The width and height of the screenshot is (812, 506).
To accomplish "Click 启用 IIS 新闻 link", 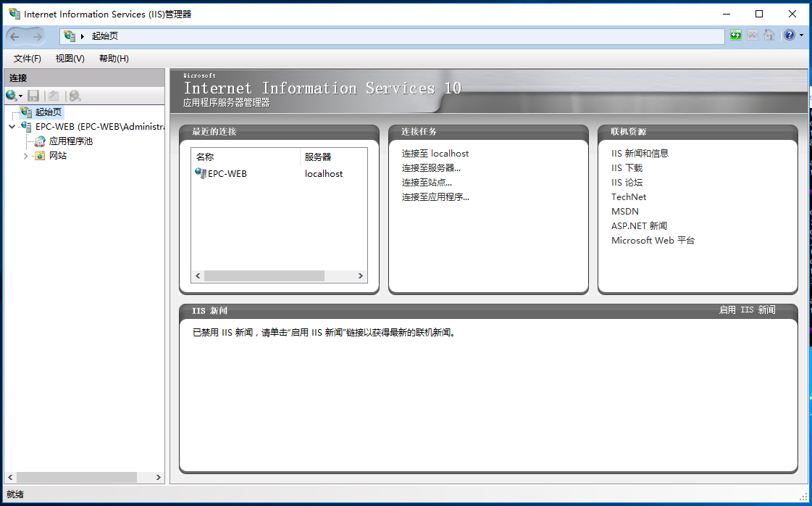I will pyautogui.click(x=747, y=310).
